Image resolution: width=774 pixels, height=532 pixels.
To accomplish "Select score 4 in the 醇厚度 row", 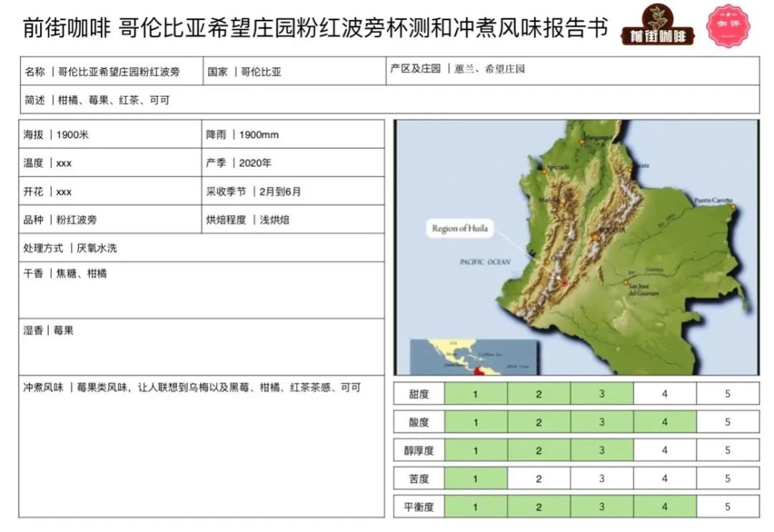I will [665, 450].
